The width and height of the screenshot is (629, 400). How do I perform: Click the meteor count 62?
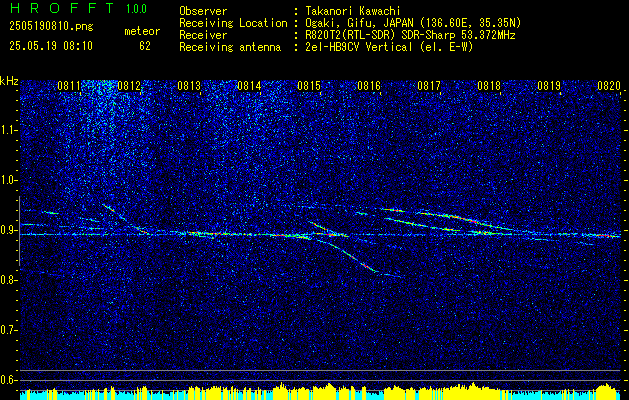click(145, 46)
